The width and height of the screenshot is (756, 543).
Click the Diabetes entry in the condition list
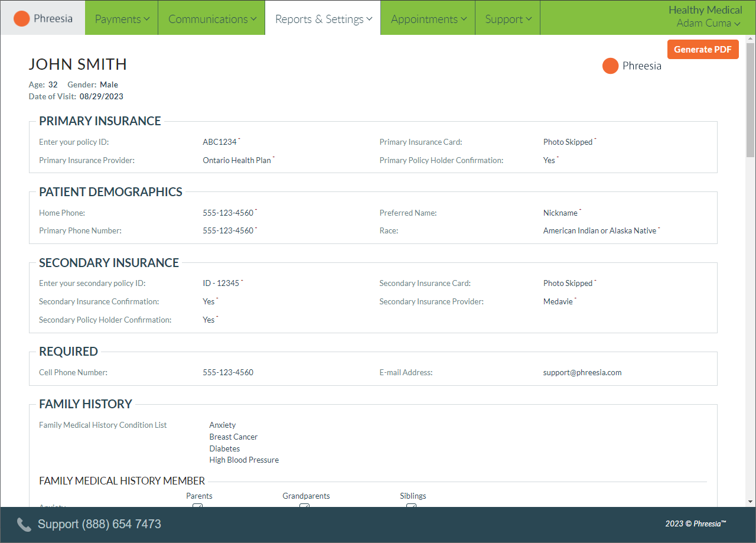click(224, 448)
